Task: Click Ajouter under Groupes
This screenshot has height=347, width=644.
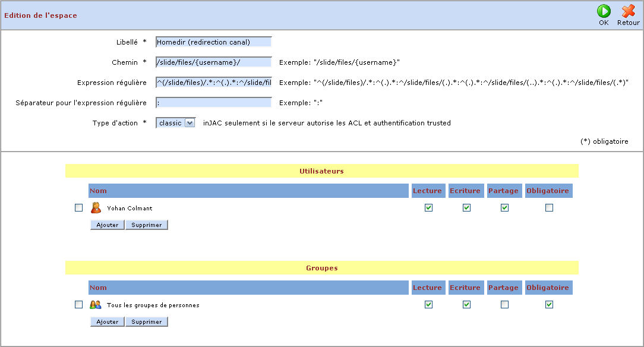Action: pos(108,322)
